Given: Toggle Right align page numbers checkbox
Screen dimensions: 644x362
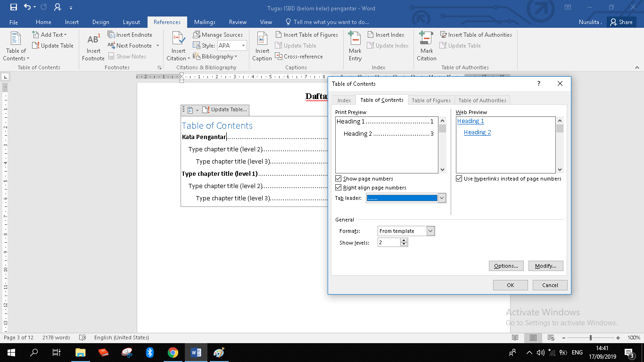Looking at the screenshot, I should pyautogui.click(x=339, y=188).
